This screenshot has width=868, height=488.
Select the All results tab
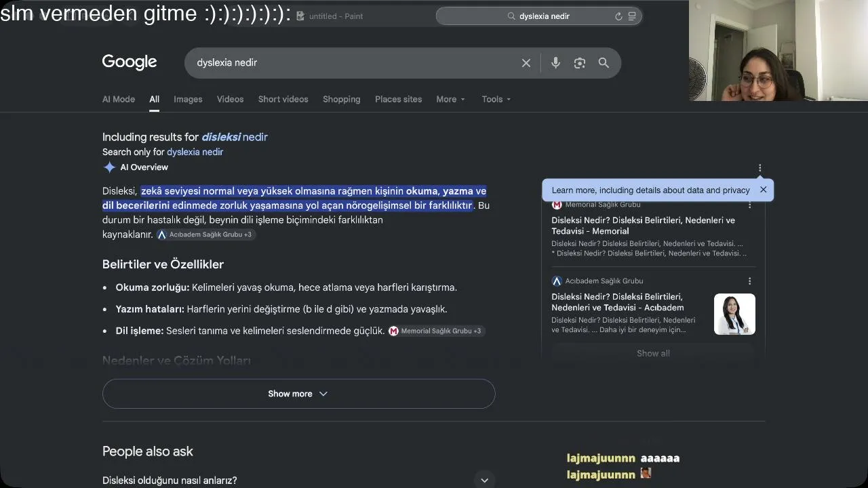click(x=155, y=99)
